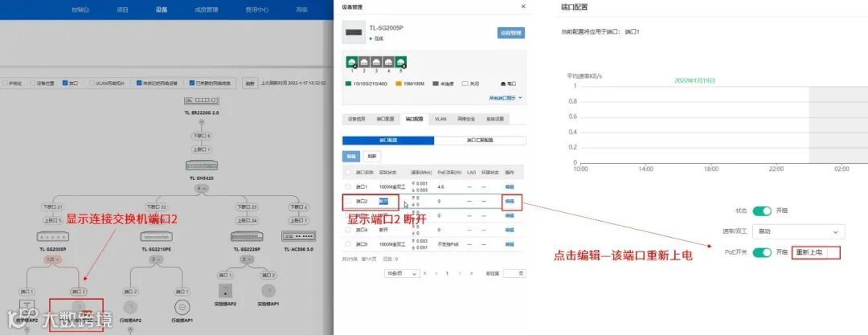Click the blue remote management button

point(511,33)
